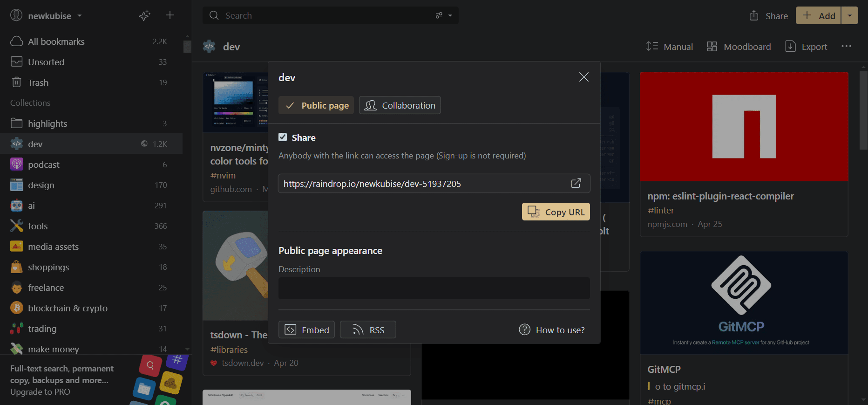Toggle the Share checkbox
This screenshot has height=405, width=868.
click(x=283, y=137)
